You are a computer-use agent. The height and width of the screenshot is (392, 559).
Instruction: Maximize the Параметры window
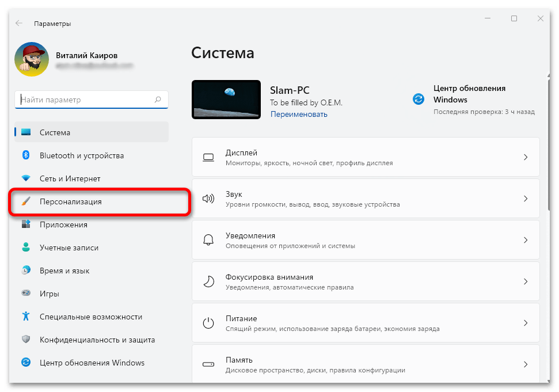tap(514, 18)
